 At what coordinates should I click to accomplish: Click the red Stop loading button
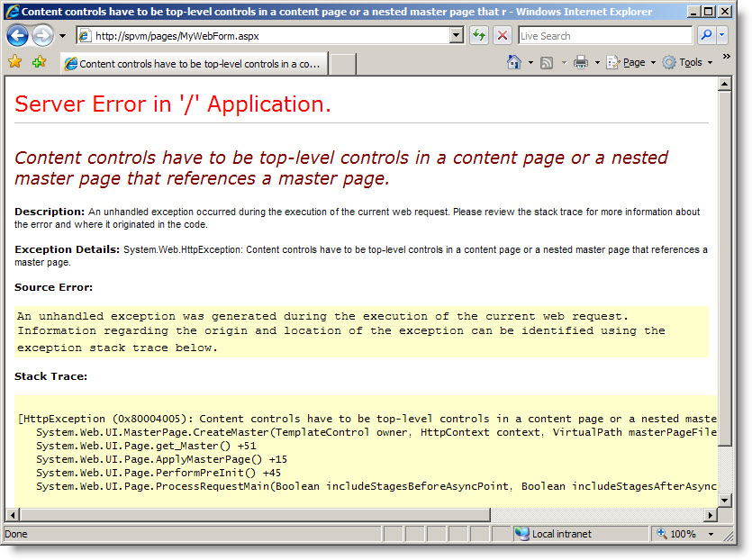pyautogui.click(x=503, y=36)
